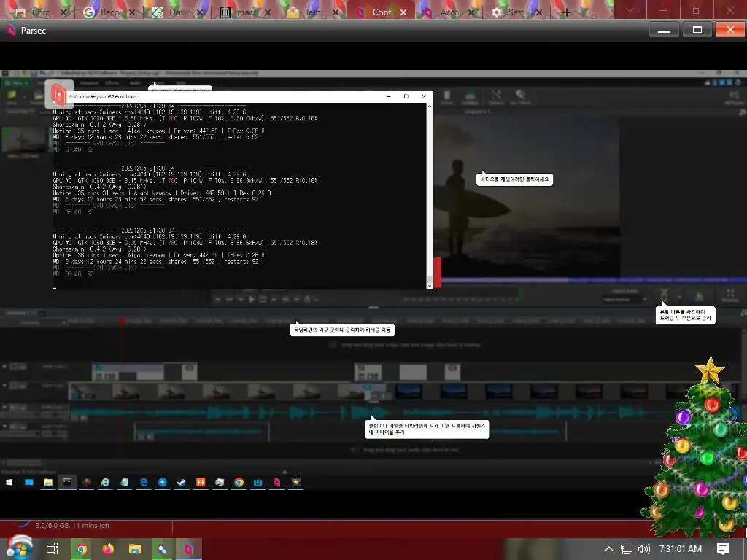Close the Conf Chrome tab

pos(403,12)
